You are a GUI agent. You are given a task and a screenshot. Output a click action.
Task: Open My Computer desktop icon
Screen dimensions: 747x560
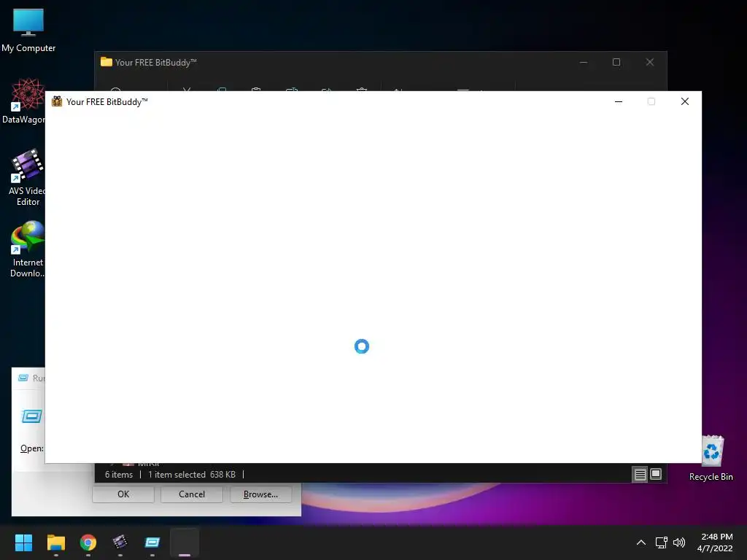28,31
